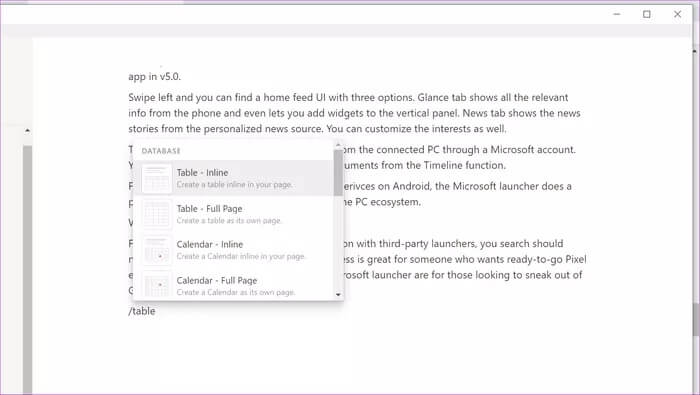Click the 'DATABASE' section header in menu
The width and height of the screenshot is (700, 395).
click(161, 151)
